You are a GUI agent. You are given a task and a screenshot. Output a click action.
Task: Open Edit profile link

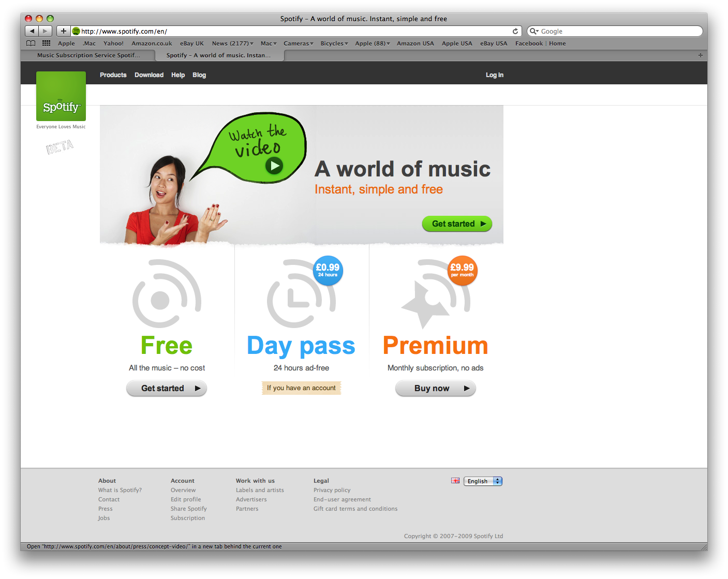click(x=186, y=499)
